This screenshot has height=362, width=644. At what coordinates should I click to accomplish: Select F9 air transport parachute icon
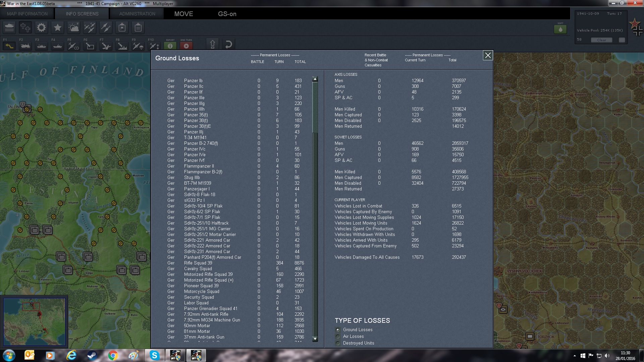tap(138, 46)
